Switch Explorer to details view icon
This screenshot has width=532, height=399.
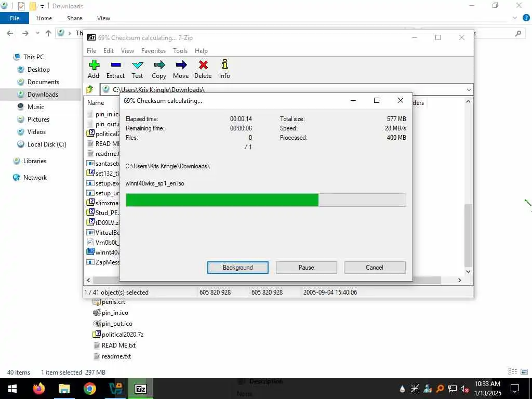tap(512, 372)
